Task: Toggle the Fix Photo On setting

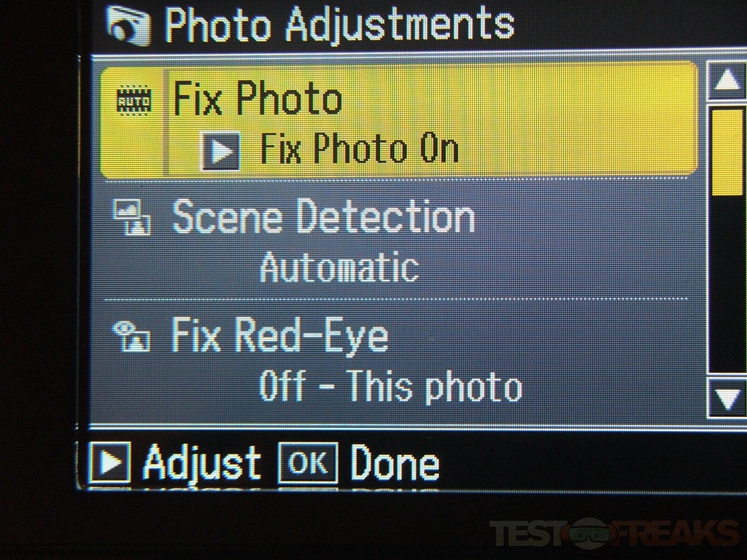Action: 359,149
